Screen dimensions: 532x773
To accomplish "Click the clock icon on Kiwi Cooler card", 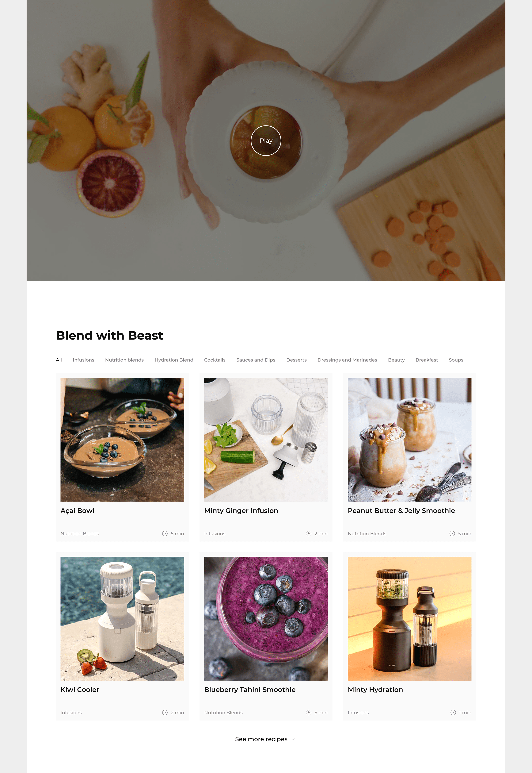I will (165, 712).
